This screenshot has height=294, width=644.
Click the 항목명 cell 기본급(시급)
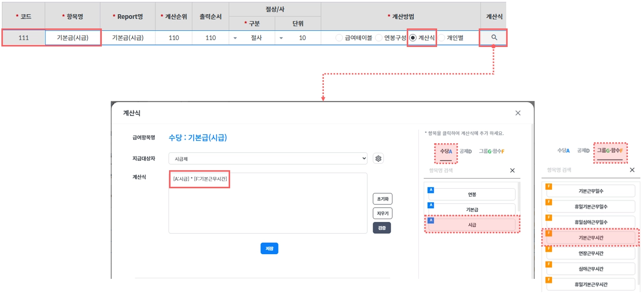[72, 38]
